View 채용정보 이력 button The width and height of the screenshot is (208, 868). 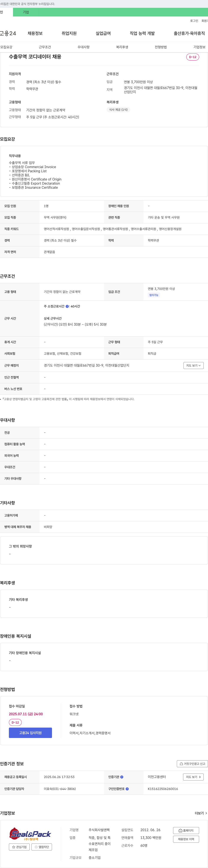click(186, 839)
